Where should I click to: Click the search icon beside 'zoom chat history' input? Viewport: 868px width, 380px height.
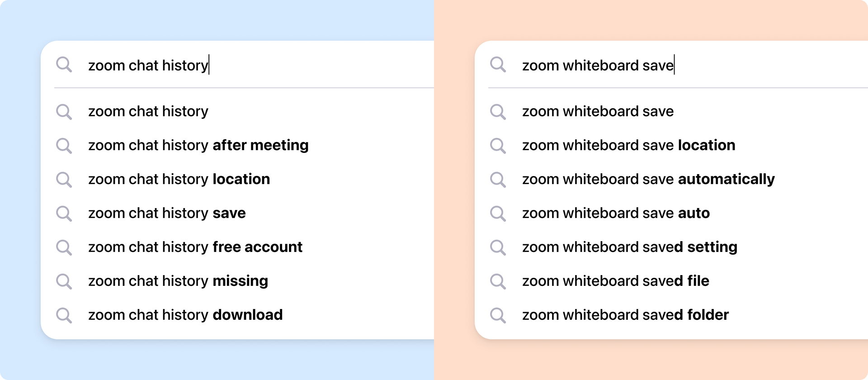coord(64,65)
